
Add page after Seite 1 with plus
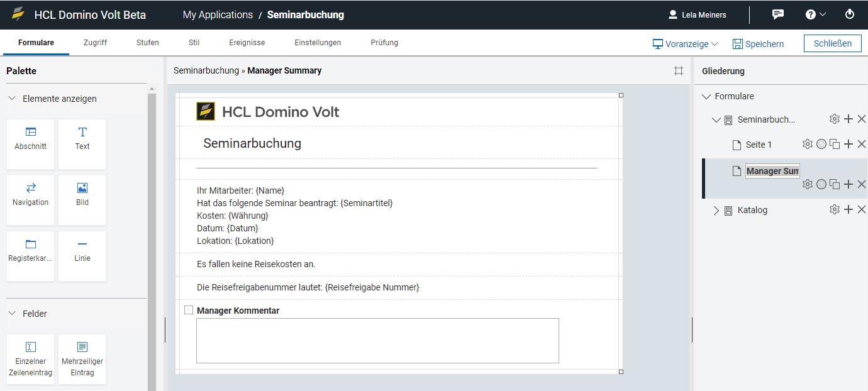[x=849, y=144]
